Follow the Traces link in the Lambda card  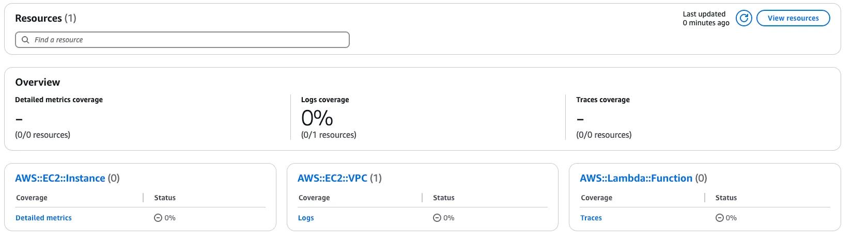591,218
